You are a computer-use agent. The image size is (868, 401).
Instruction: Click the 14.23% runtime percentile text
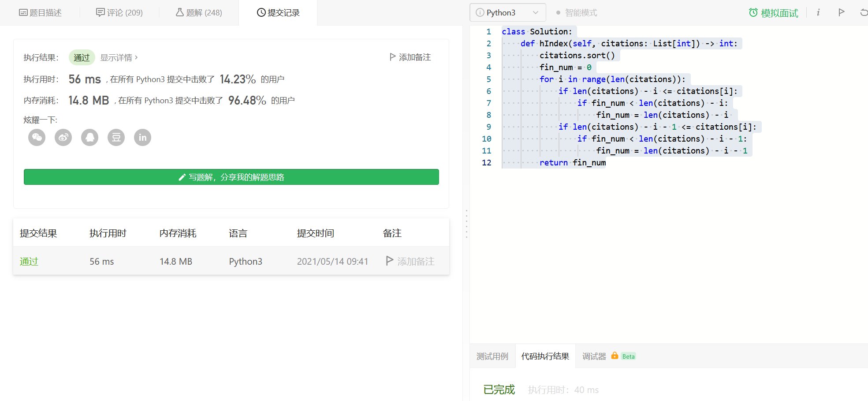tap(238, 79)
